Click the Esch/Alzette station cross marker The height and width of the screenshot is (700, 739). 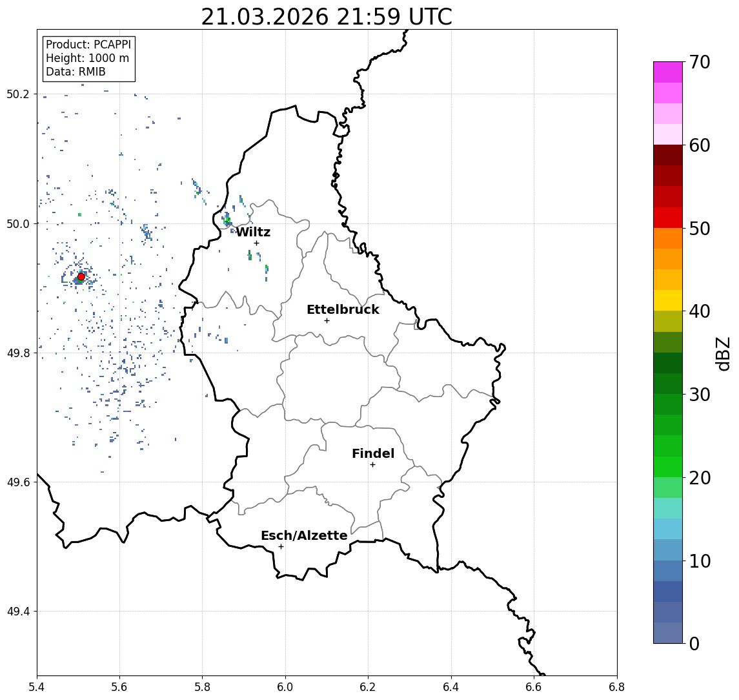[281, 547]
